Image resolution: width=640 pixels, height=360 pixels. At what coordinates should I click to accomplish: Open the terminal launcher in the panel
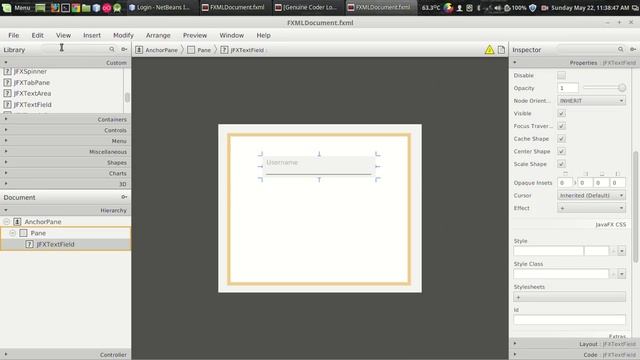coord(65,8)
